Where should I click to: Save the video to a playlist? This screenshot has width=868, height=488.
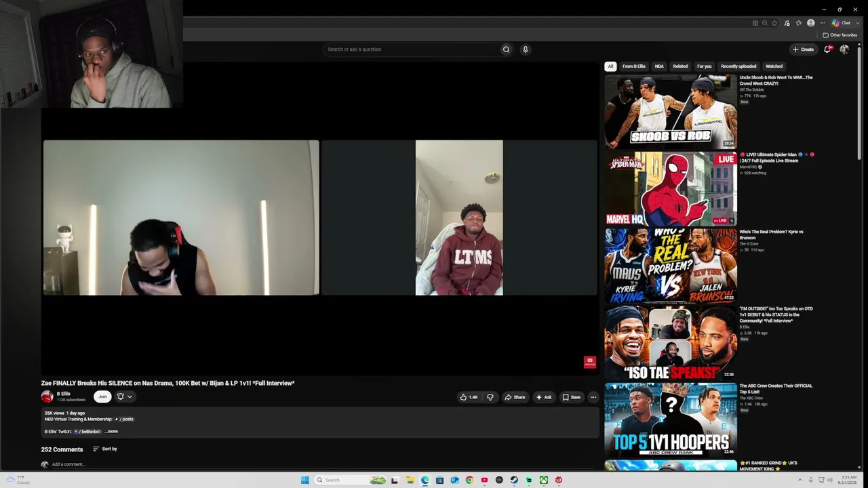(572, 397)
